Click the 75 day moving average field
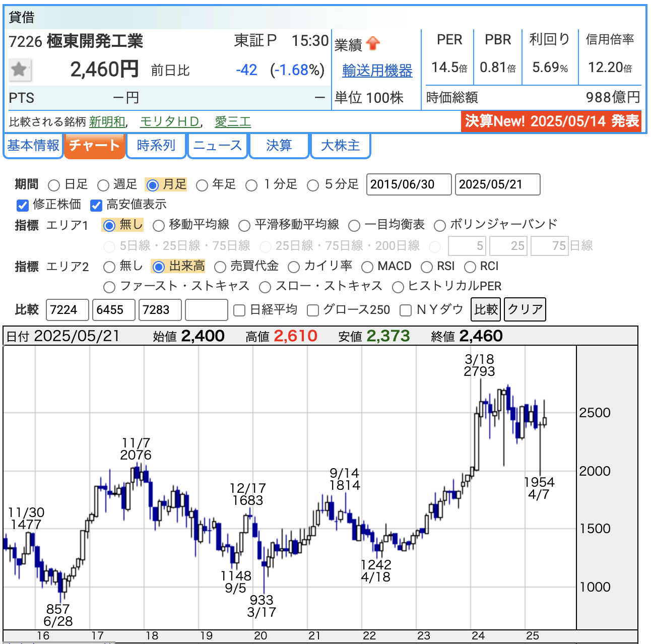The width and height of the screenshot is (651, 644). click(x=550, y=246)
